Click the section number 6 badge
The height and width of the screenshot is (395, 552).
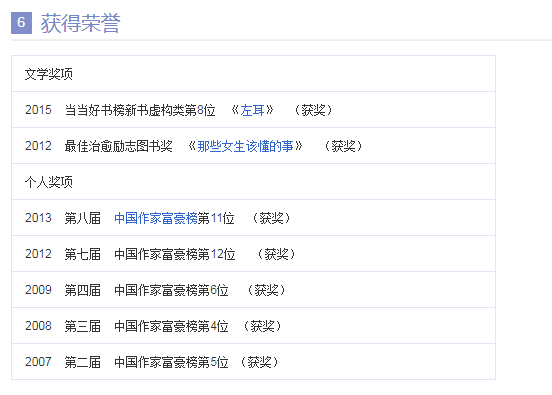pyautogui.click(x=21, y=23)
